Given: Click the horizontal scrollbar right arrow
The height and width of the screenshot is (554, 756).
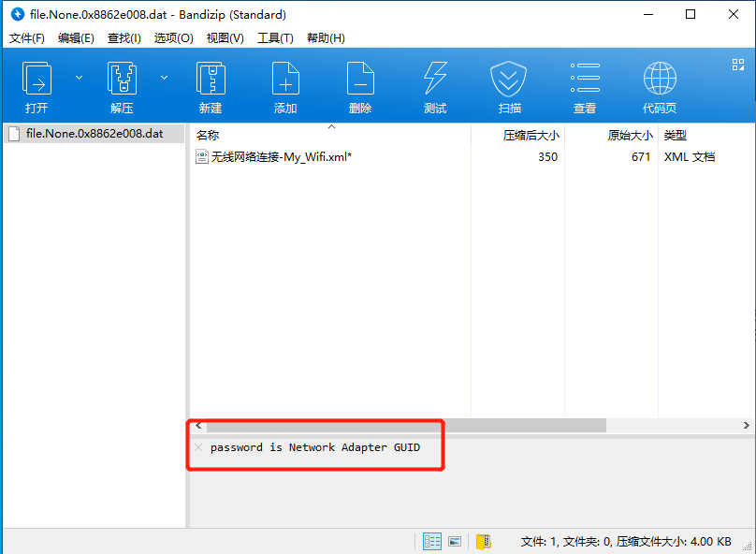Looking at the screenshot, I should click(746, 426).
